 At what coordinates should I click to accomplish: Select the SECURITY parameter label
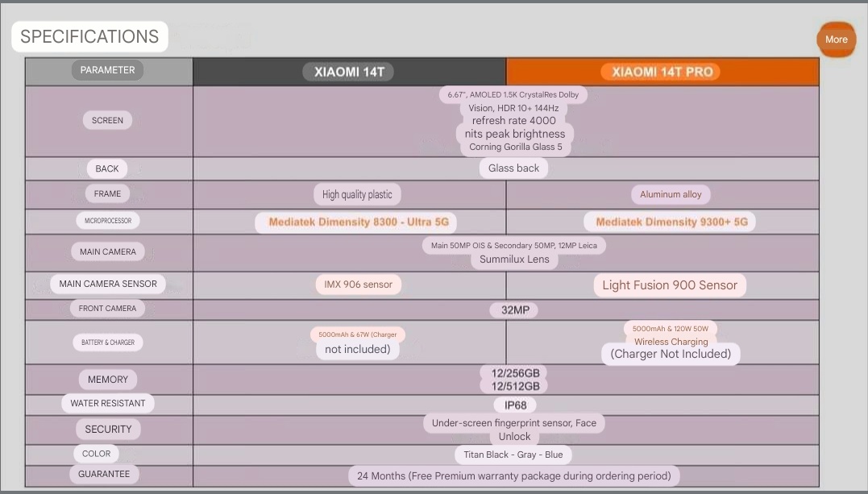(x=108, y=430)
